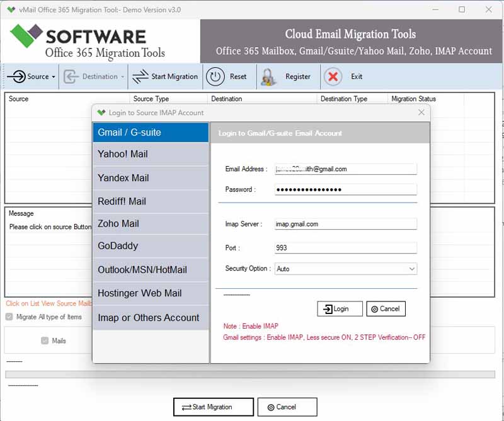Toggle the Mails checkbox

coord(45,340)
